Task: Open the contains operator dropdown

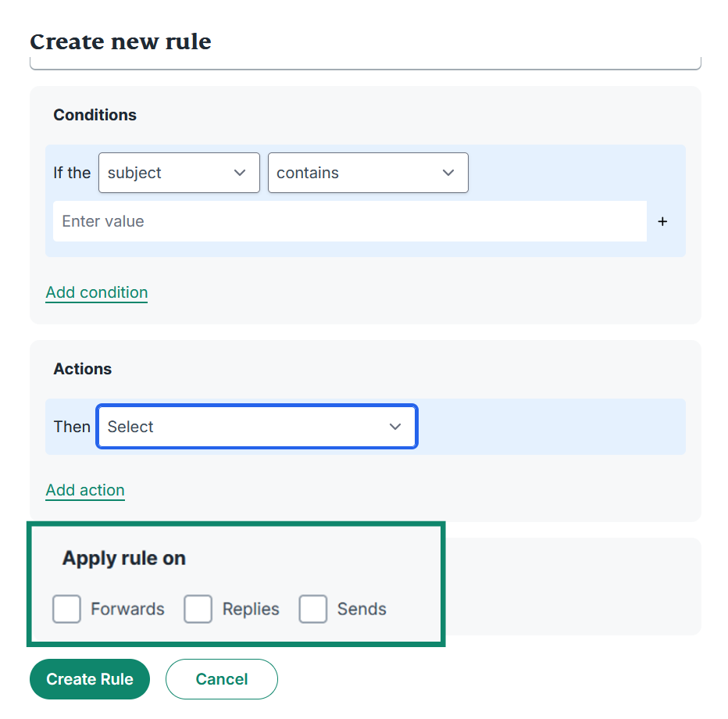Action: click(368, 173)
